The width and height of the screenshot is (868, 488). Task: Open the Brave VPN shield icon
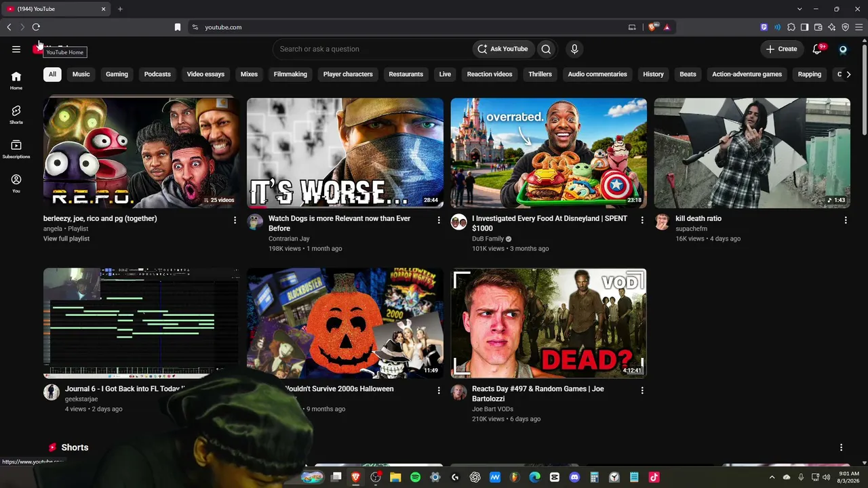845,27
